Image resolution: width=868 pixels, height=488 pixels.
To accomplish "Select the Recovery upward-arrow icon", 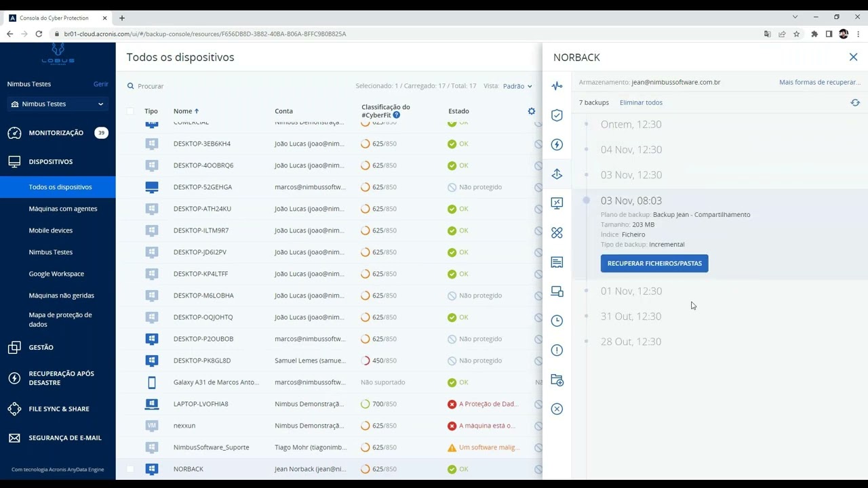I will coord(557,174).
